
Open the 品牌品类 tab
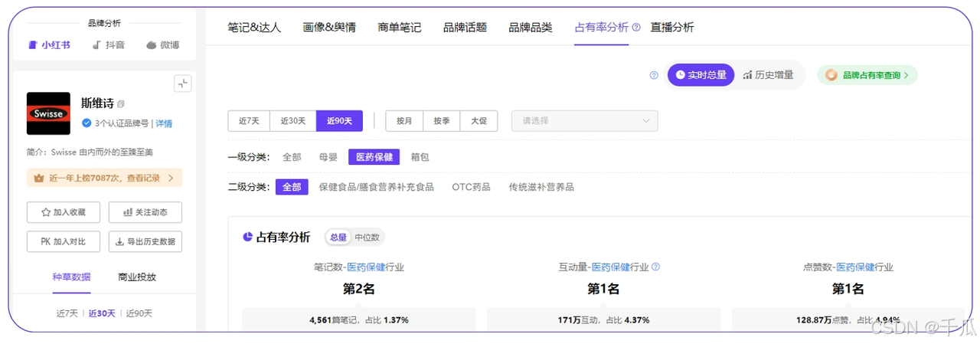pyautogui.click(x=531, y=28)
